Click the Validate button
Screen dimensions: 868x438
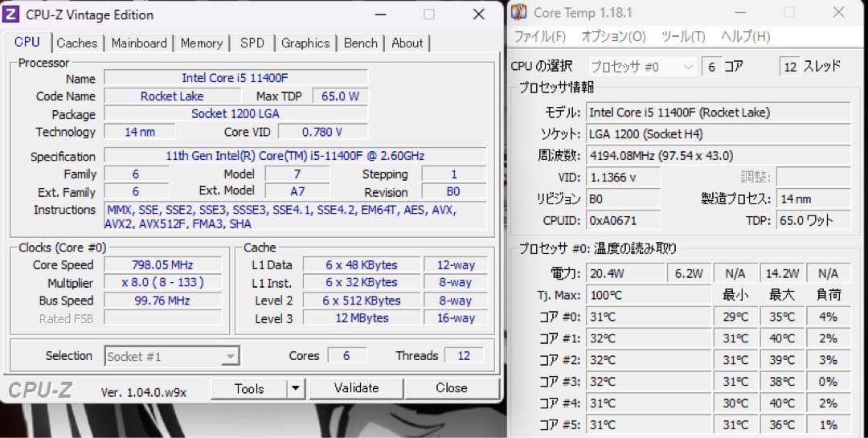357,388
